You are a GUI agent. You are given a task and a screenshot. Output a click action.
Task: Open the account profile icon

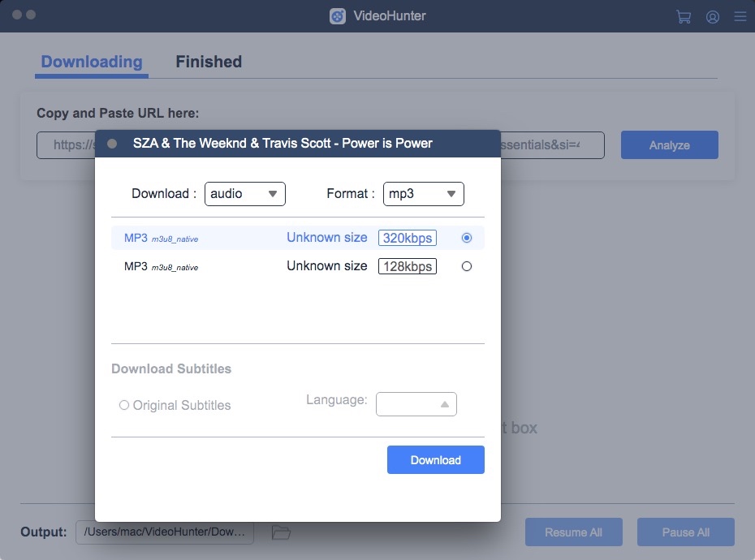point(713,16)
